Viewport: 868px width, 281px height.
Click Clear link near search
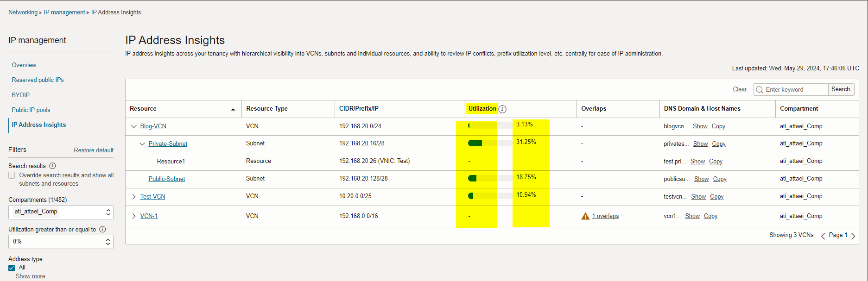[x=740, y=89]
